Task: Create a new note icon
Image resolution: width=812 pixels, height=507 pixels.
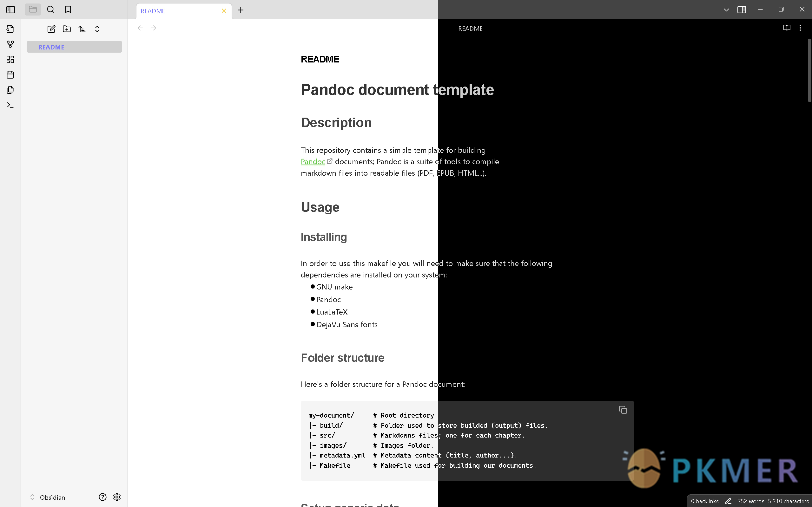Action: click(51, 29)
